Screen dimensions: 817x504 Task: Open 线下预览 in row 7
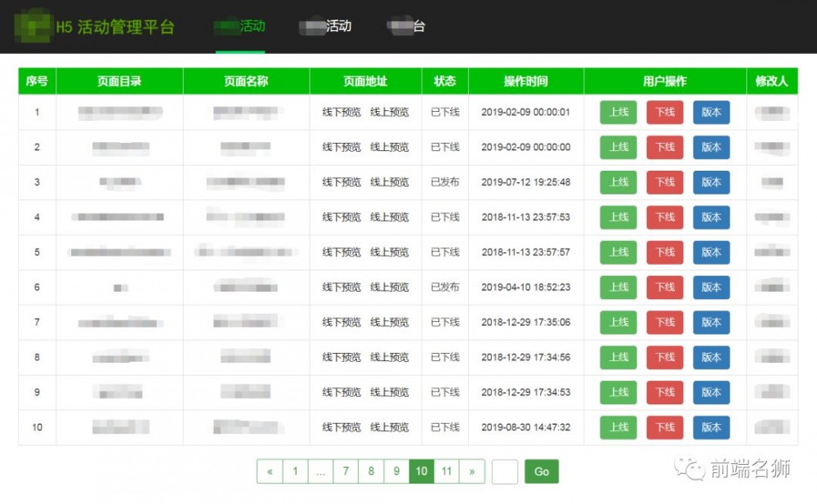[342, 322]
